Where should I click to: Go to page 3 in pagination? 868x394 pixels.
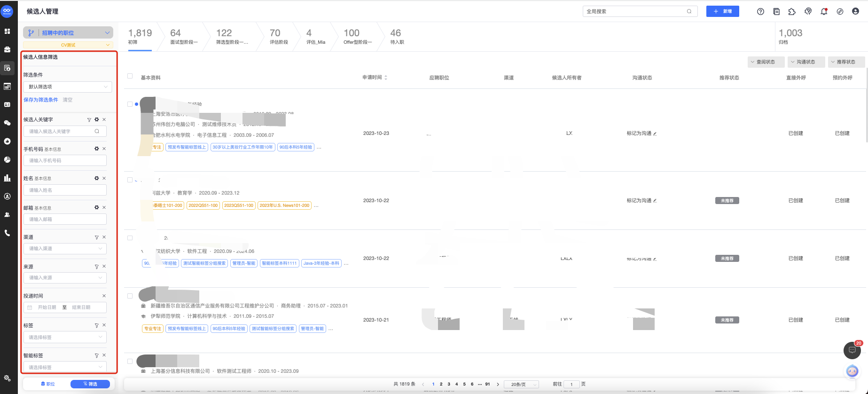[x=449, y=384]
